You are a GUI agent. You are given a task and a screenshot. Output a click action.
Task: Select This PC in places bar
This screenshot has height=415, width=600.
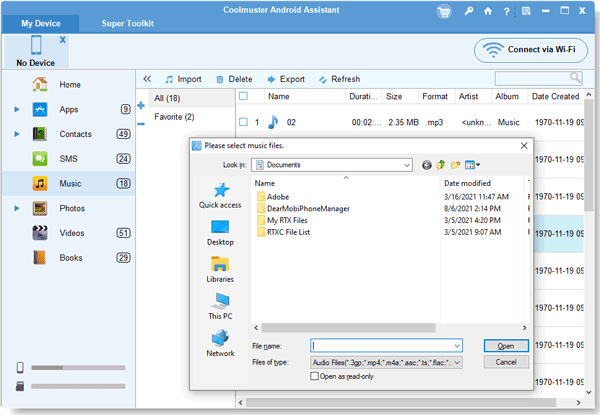click(x=220, y=307)
